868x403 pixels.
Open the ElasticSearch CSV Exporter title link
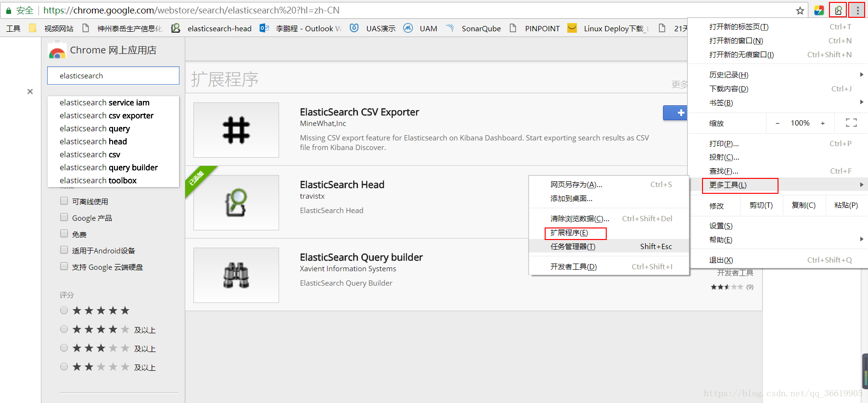point(359,112)
